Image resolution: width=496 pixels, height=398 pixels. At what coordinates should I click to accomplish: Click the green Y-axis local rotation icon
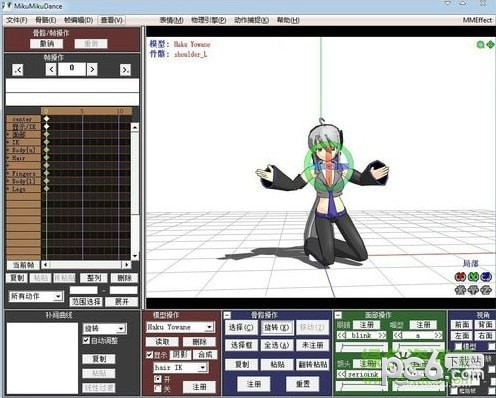473,276
